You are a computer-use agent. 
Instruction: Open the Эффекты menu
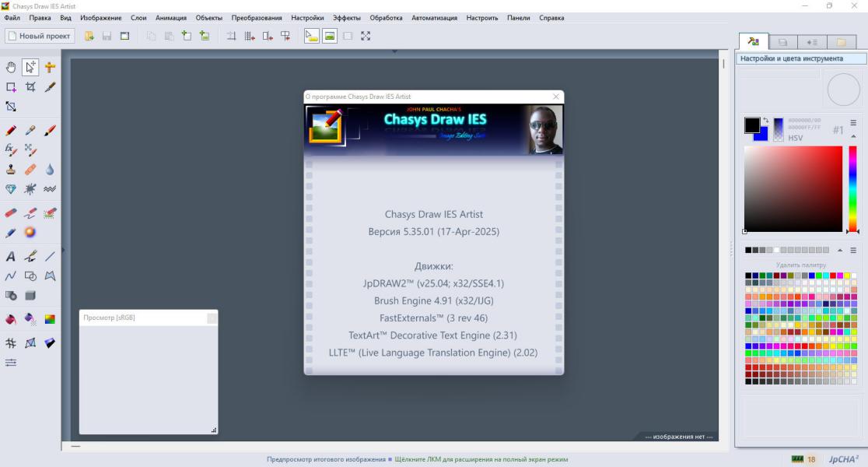pos(347,18)
